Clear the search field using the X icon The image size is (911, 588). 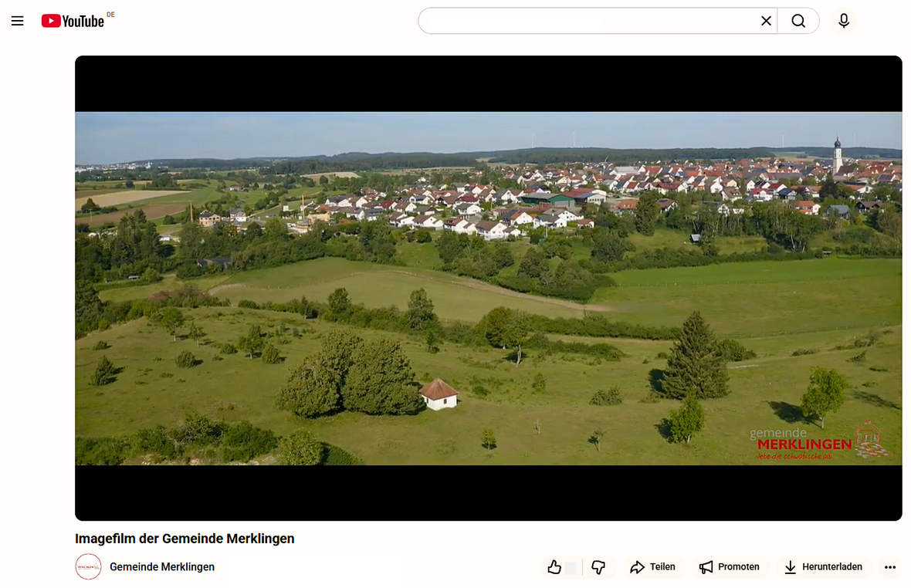click(766, 21)
